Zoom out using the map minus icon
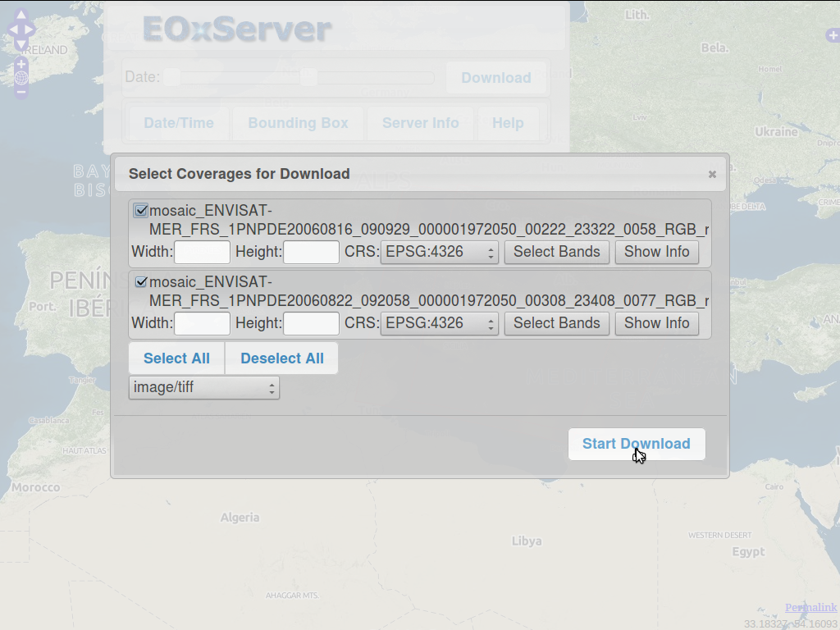The height and width of the screenshot is (630, 840). click(21, 92)
